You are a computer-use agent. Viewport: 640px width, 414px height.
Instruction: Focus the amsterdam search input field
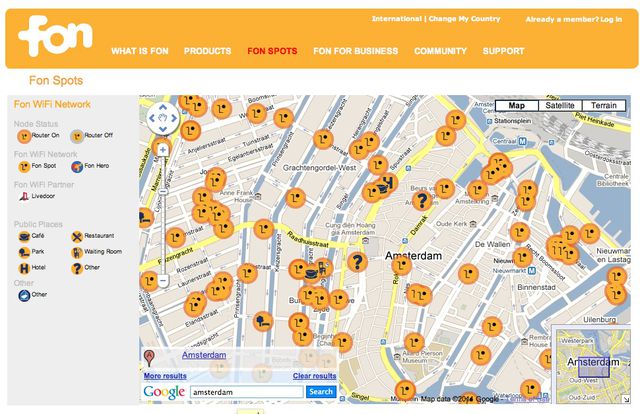[247, 392]
